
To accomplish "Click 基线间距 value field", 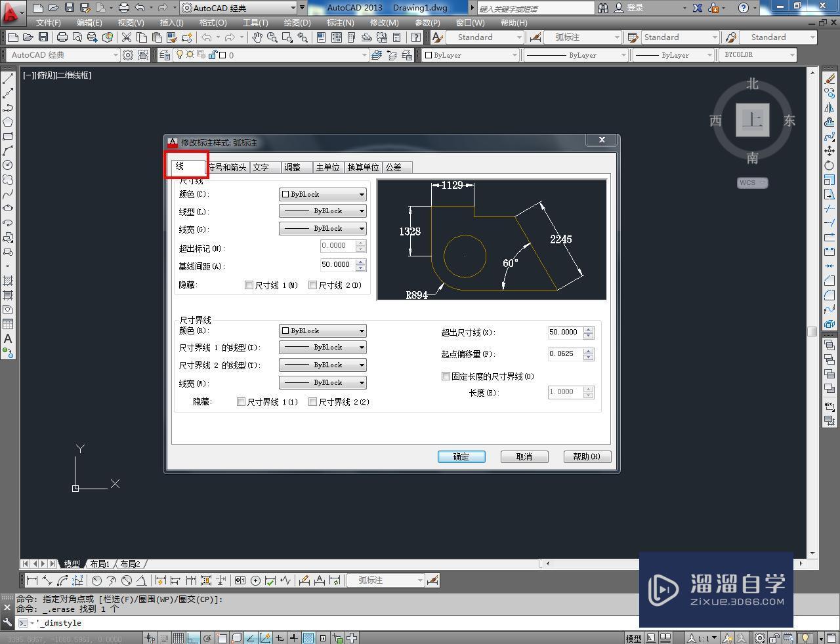I will (337, 265).
